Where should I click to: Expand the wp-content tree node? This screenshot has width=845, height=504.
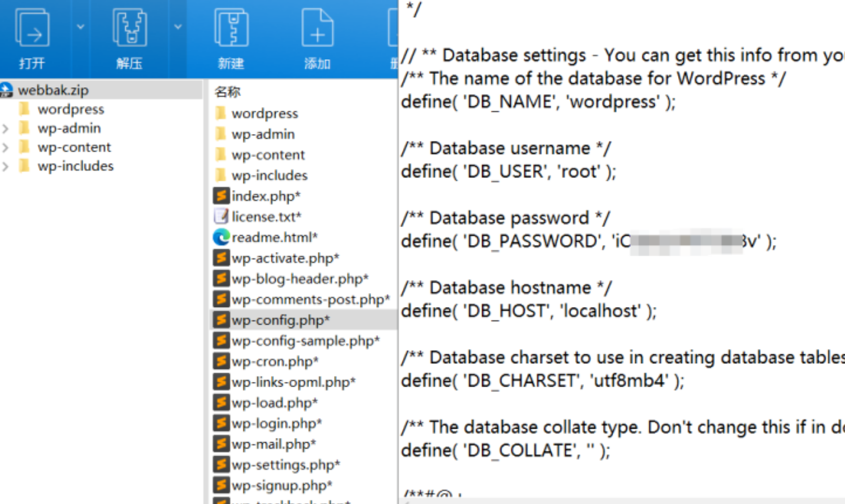[x=6, y=148]
